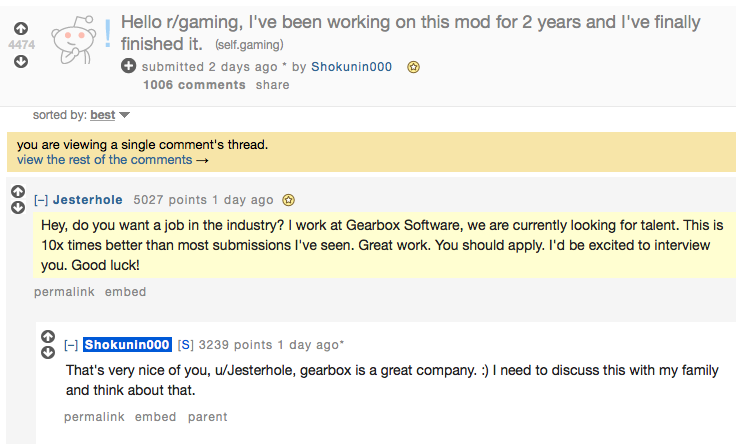Click embed under Shokunin000's reply

pyautogui.click(x=155, y=417)
